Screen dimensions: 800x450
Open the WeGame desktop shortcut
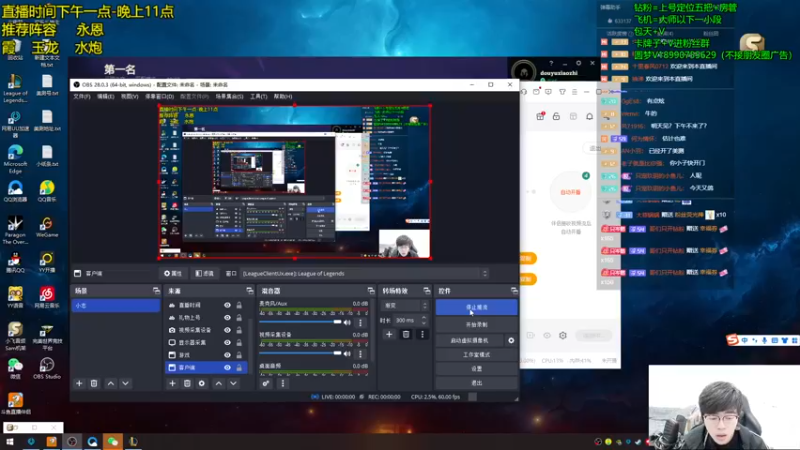46,227
